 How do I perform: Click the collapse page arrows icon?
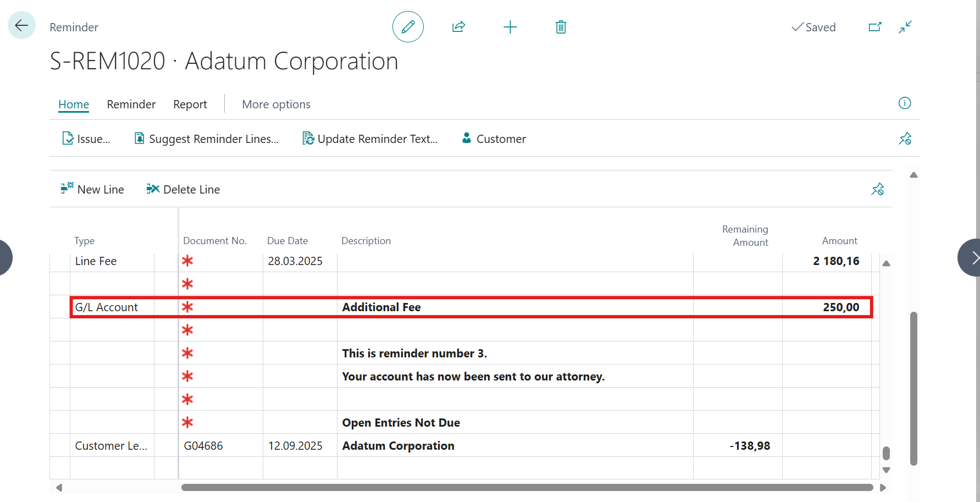coord(905,27)
